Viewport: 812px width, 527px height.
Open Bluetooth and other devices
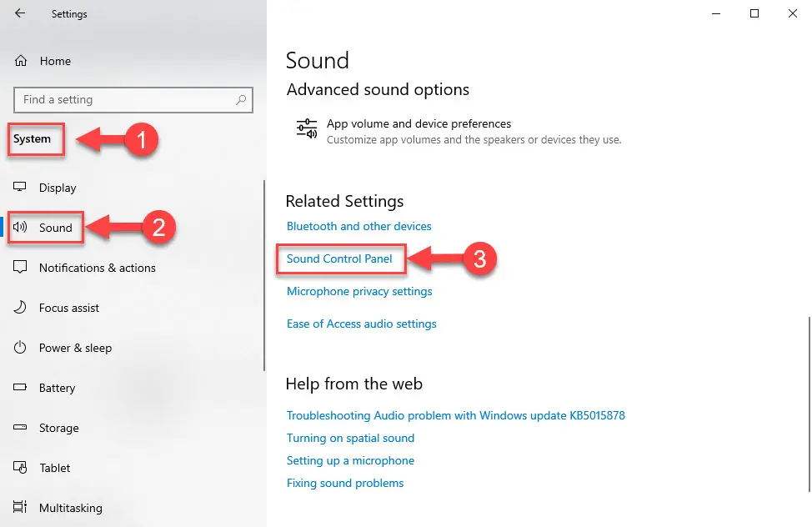[358, 226]
